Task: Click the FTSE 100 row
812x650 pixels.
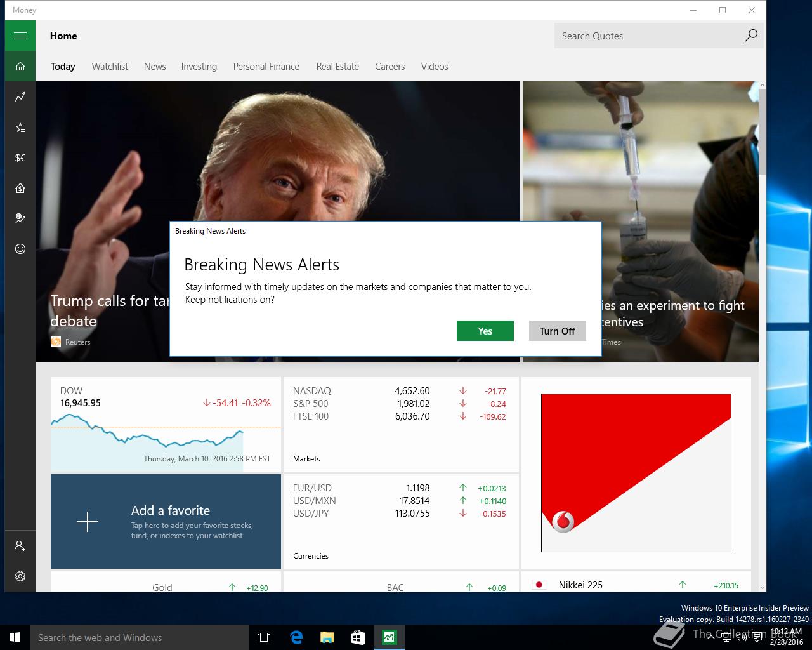Action: pos(400,416)
